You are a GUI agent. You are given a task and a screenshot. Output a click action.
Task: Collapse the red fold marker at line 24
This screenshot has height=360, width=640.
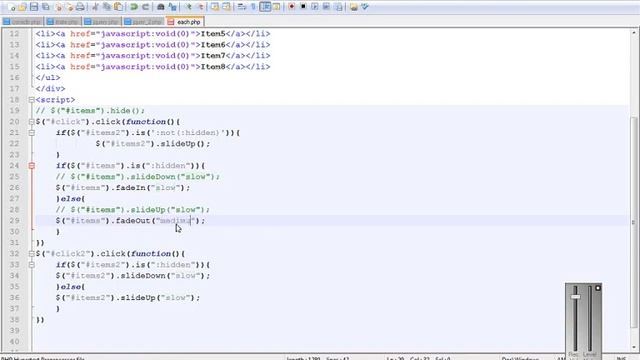coord(31,166)
